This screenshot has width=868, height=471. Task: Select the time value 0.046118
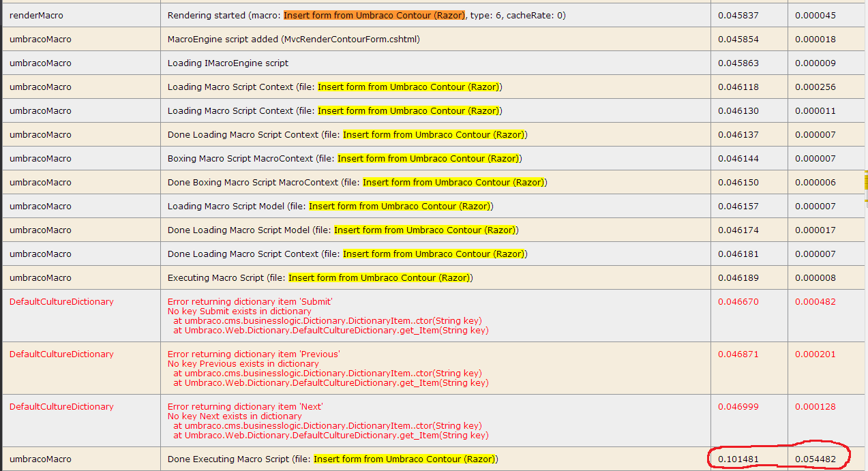coord(738,87)
